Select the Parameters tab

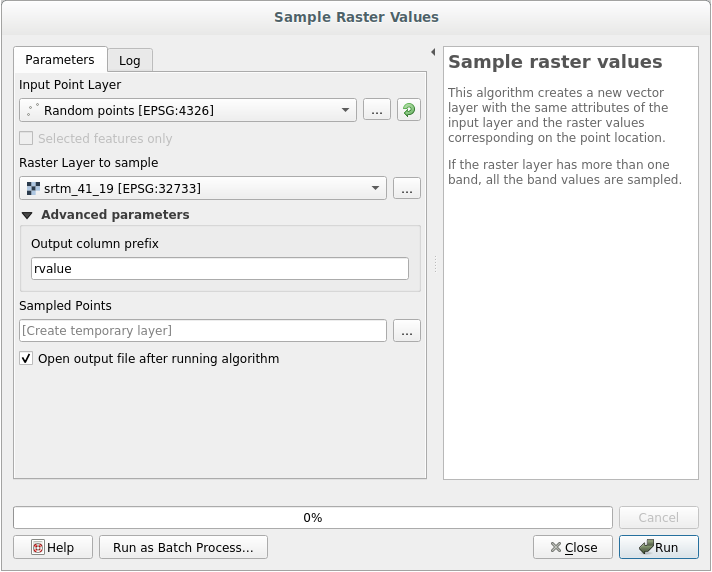click(59, 60)
